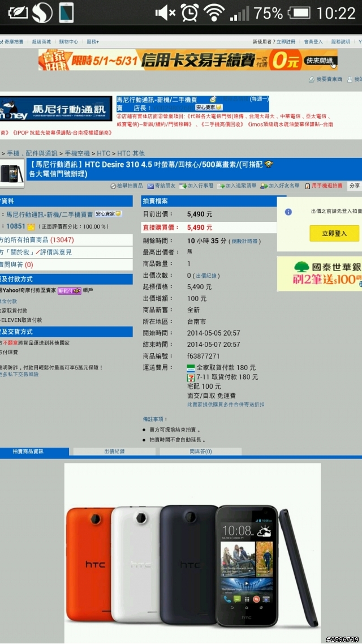Click the end time 2014-05-07 20:57
This screenshot has height=644, width=362.
coord(213,345)
